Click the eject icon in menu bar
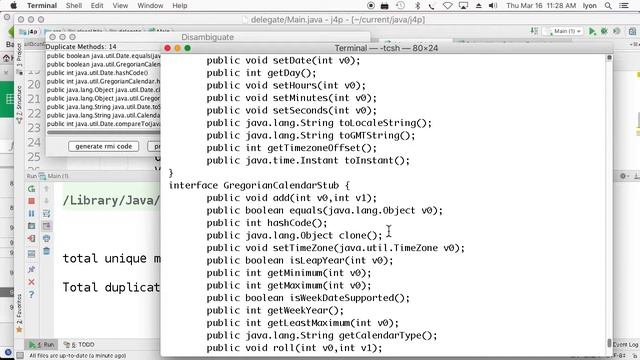The width and height of the screenshot is (640, 360). (478, 6)
